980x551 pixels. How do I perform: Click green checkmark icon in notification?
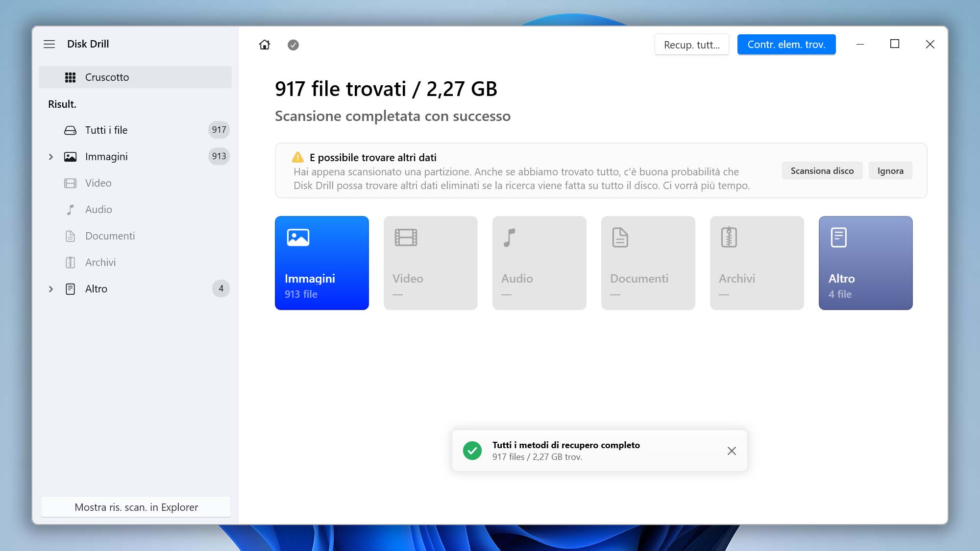point(472,451)
